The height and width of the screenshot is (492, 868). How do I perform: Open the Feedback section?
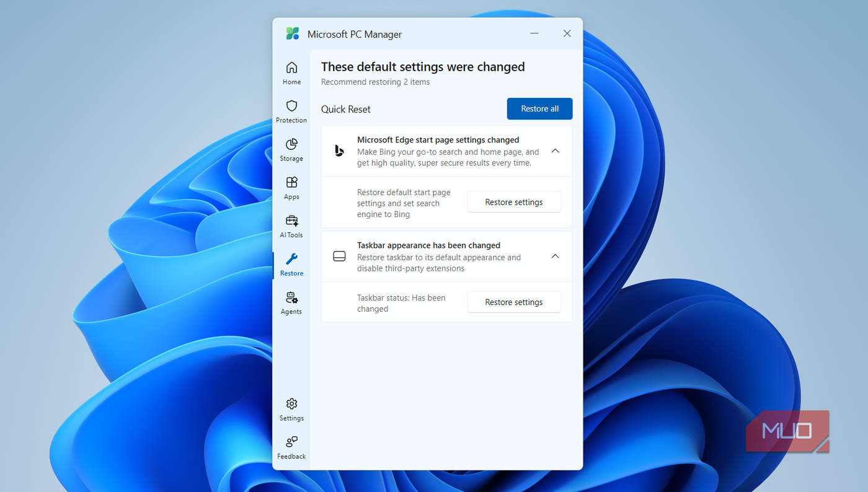tap(291, 448)
